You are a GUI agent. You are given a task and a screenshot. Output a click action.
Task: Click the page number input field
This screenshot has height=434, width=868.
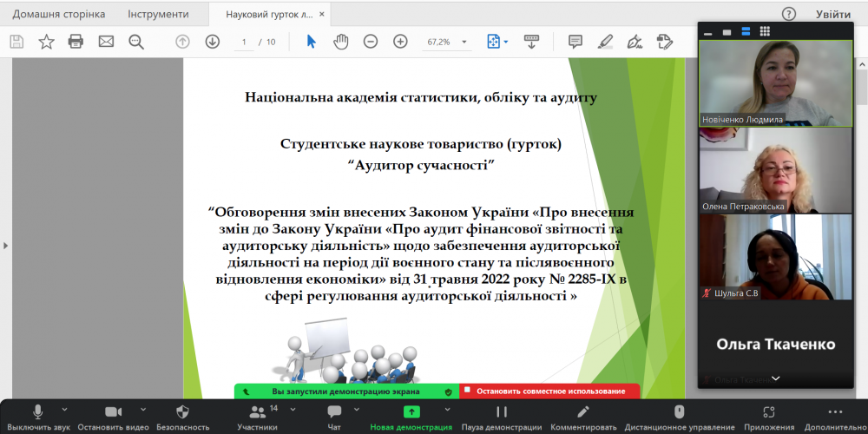246,42
